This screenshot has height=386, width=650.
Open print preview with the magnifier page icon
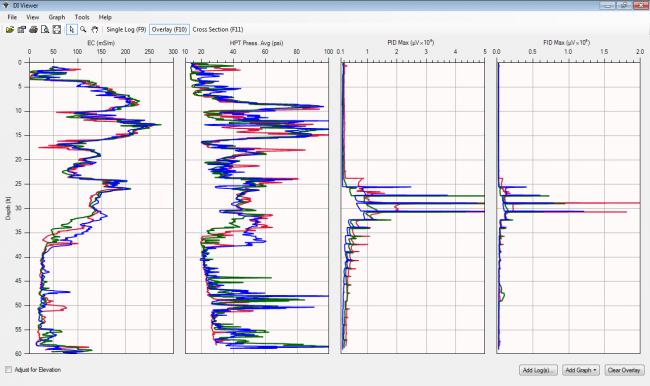tap(45, 29)
